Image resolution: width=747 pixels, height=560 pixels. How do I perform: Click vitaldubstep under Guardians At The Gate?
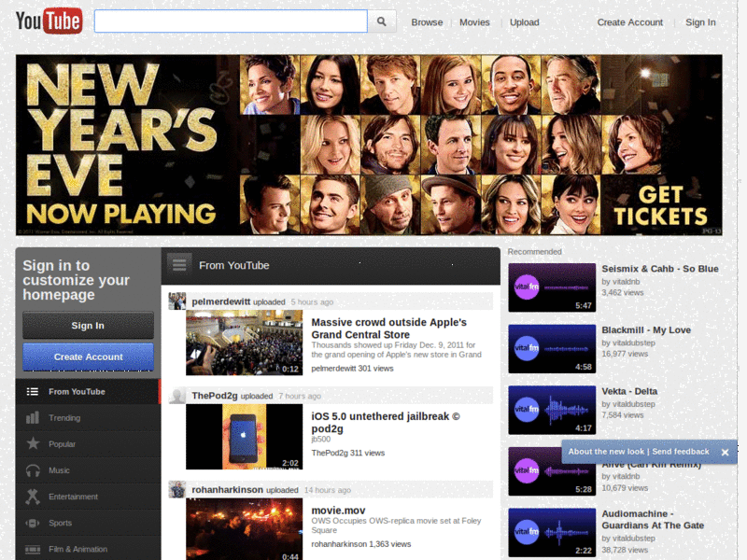634,539
